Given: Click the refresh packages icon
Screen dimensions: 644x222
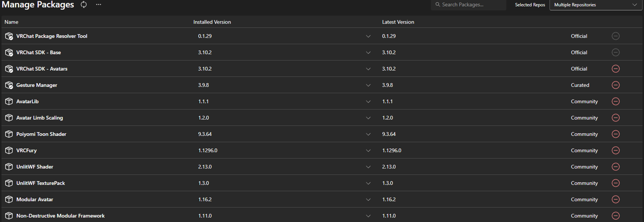Looking at the screenshot, I should (x=84, y=5).
